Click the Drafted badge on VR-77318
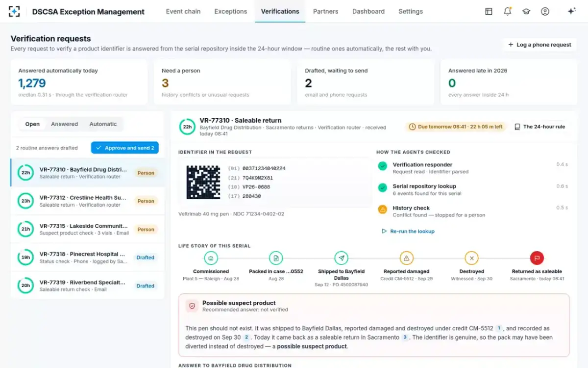Viewport: 588px width, 368px height. [x=146, y=258]
